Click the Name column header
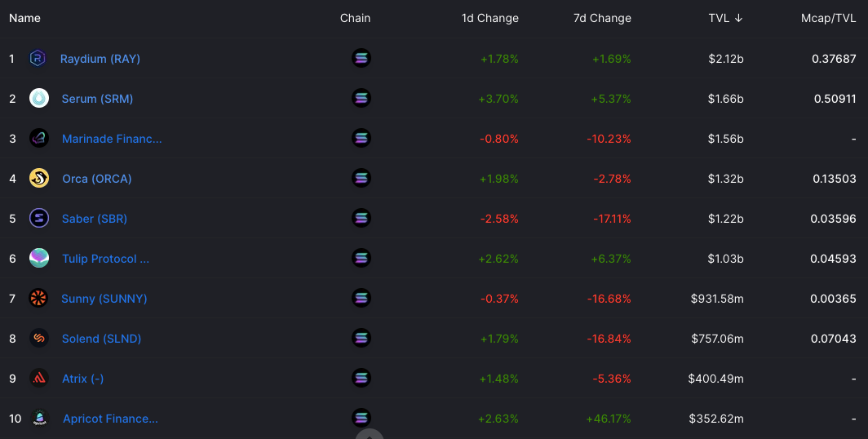The height and width of the screenshot is (439, 868). tap(24, 18)
